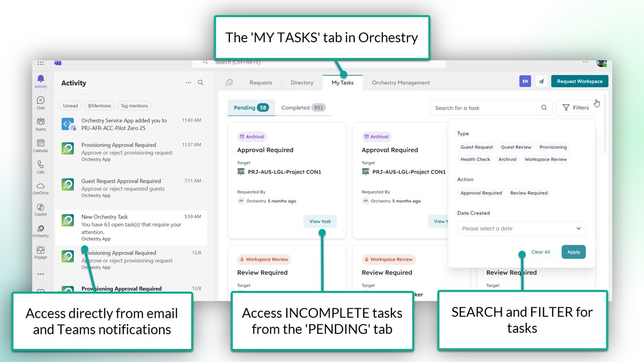Open the Orchestry Management tab

(x=401, y=82)
